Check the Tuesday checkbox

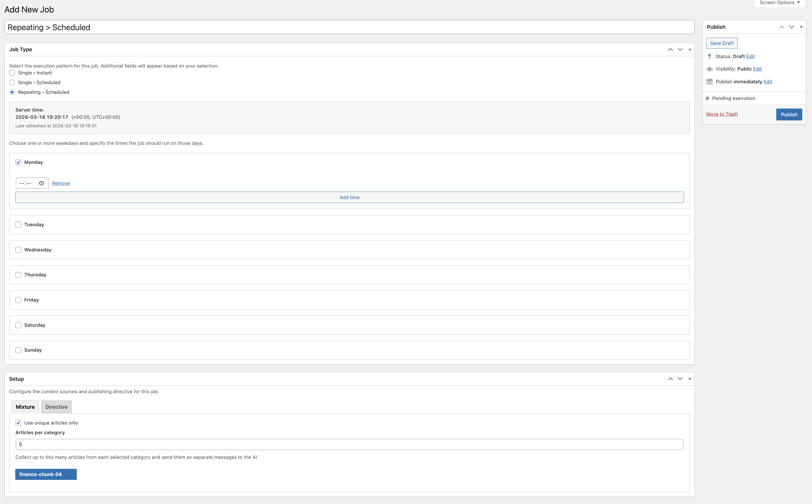click(x=18, y=224)
